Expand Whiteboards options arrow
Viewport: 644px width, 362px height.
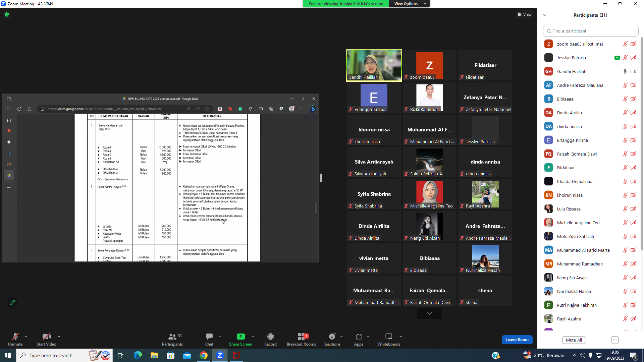point(401,337)
